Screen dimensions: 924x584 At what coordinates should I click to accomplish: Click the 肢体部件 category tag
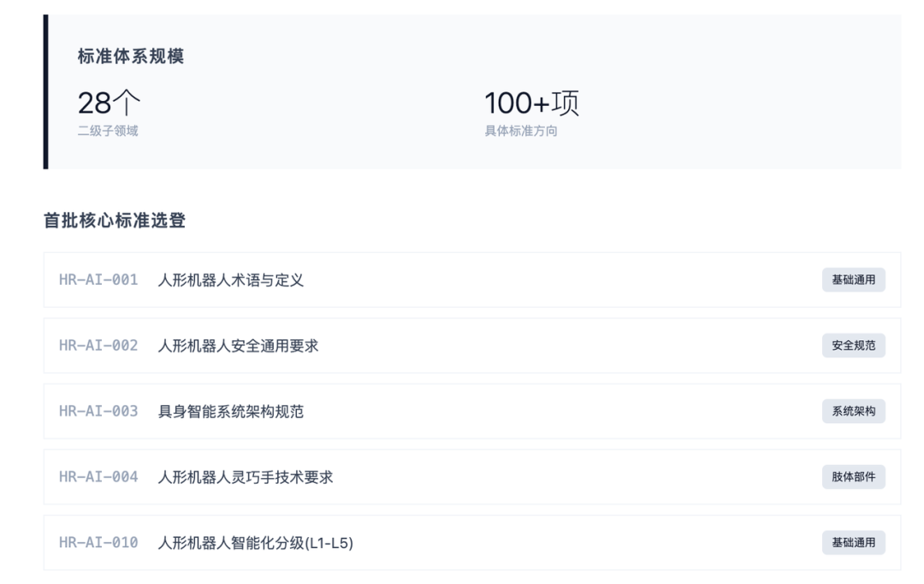coord(853,477)
